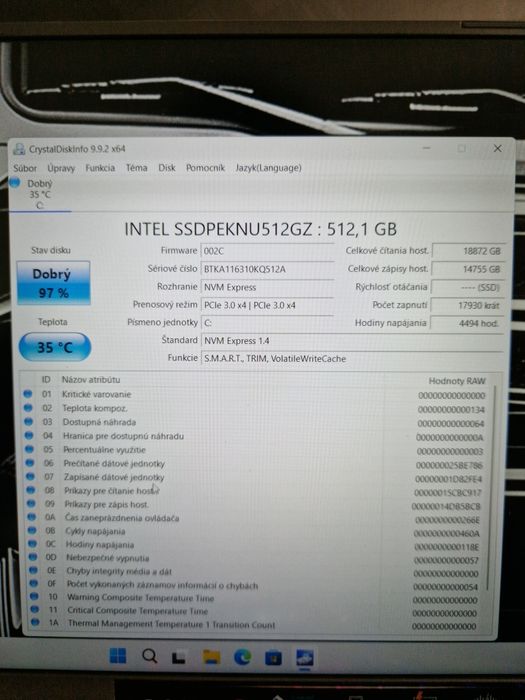Click the ID column header
This screenshot has height=700, width=525.
click(x=46, y=379)
